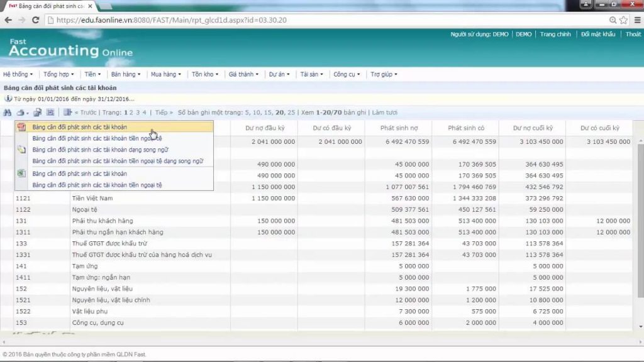Click the Dư có cuối kỳ column header
The height and width of the screenshot is (362, 644).
pos(599,128)
